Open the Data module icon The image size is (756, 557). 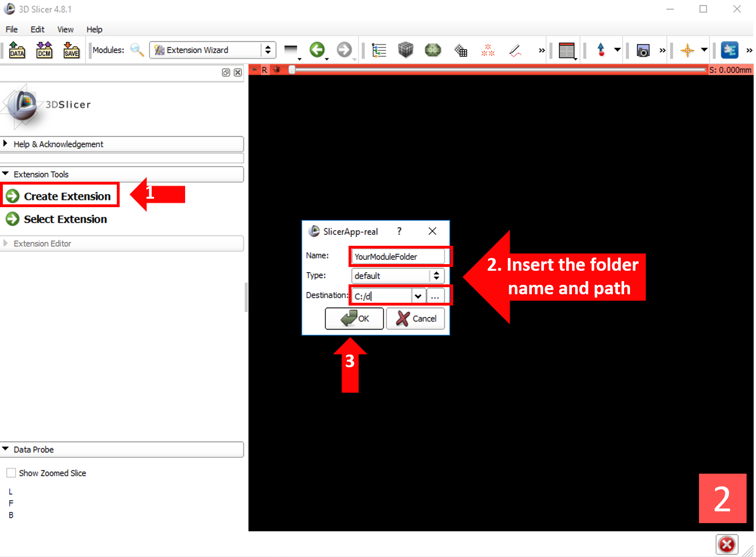(x=379, y=50)
